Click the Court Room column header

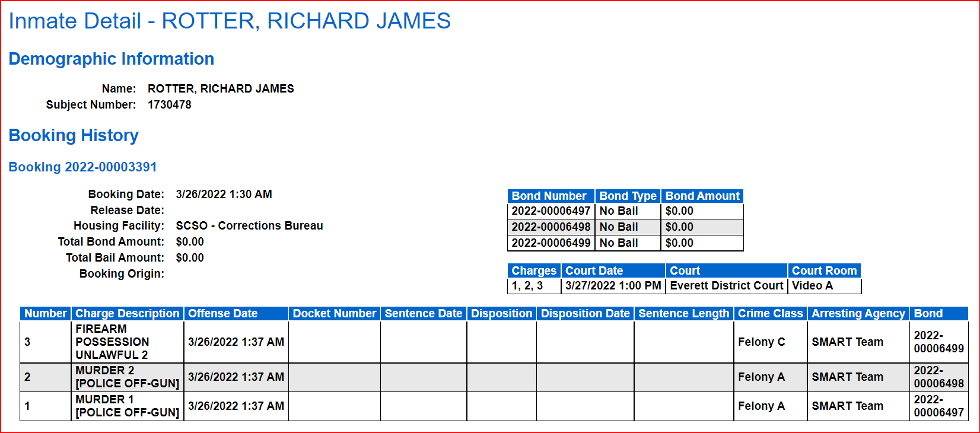coord(824,270)
